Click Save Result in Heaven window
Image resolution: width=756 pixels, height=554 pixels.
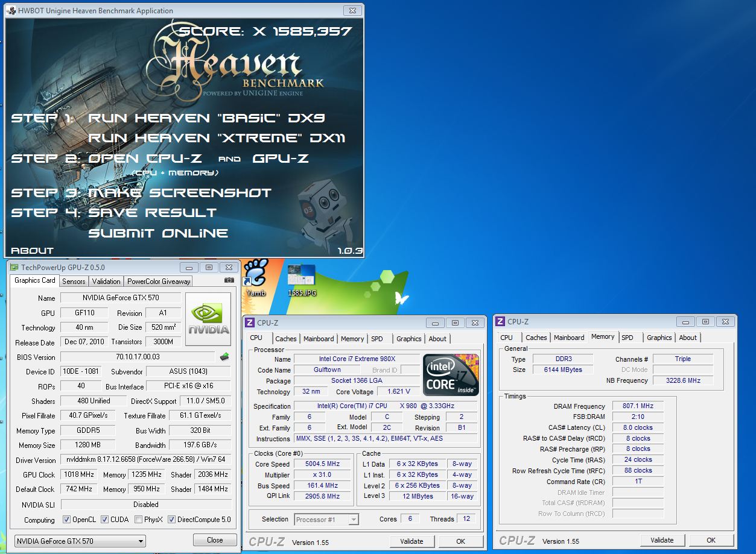(152, 213)
